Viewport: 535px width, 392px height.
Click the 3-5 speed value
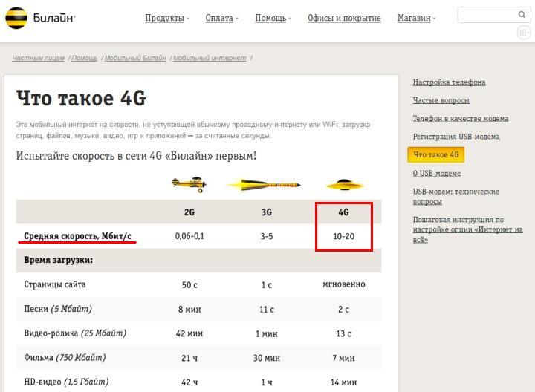[267, 236]
